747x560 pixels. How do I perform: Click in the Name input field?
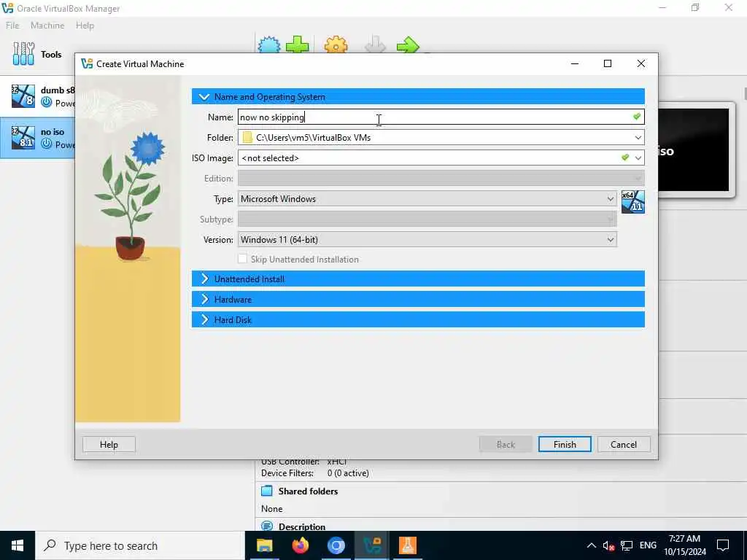441,117
